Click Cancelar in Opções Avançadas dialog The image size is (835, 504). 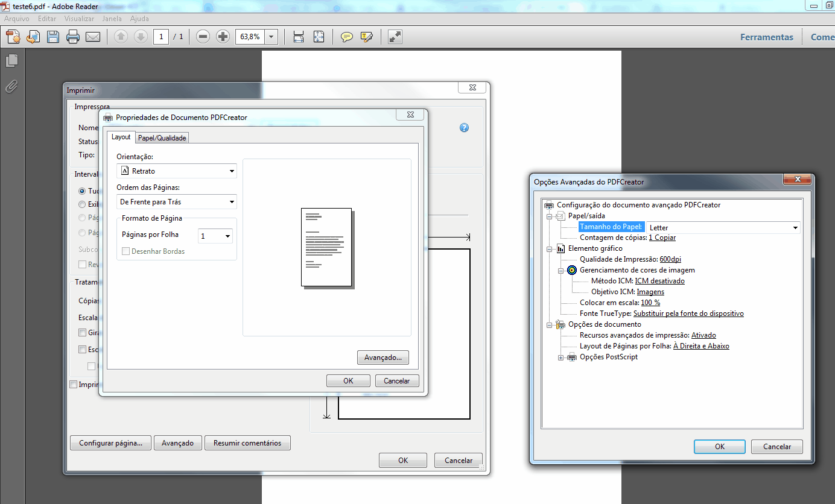click(x=777, y=447)
